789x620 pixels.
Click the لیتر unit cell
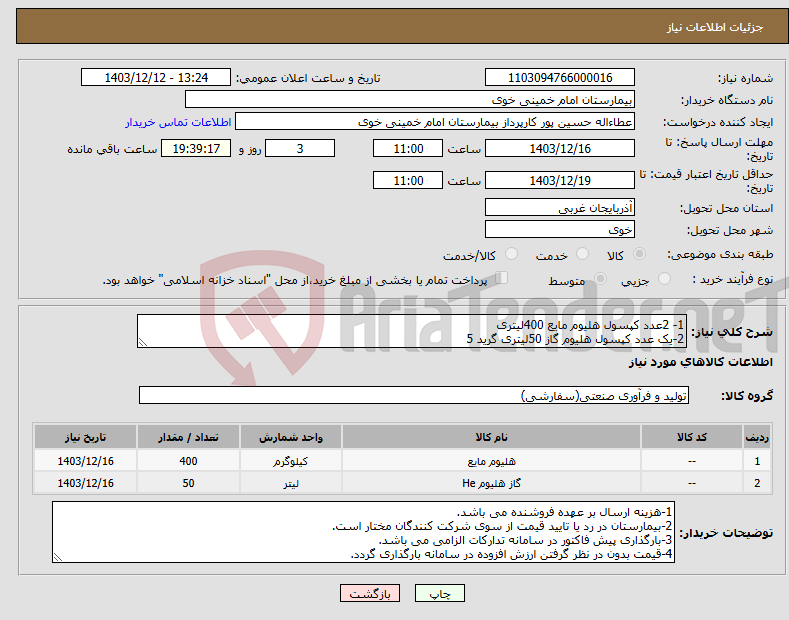tap(291, 483)
